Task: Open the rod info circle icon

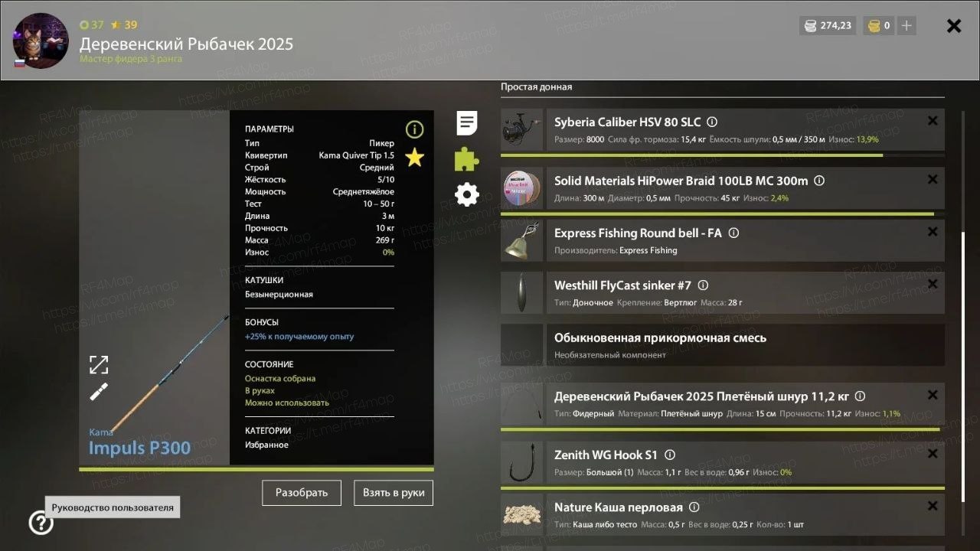Action: point(414,129)
